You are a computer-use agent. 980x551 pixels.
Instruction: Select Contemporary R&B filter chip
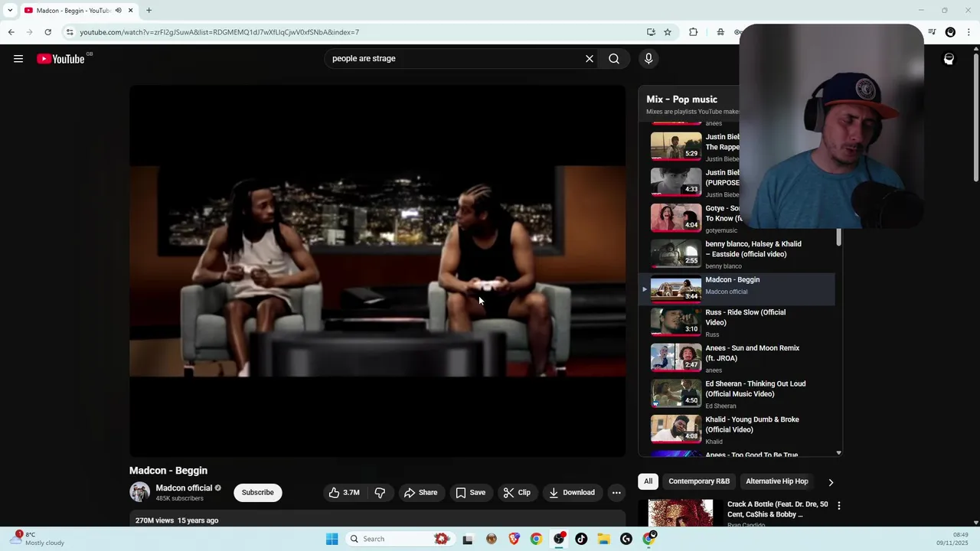coord(699,481)
